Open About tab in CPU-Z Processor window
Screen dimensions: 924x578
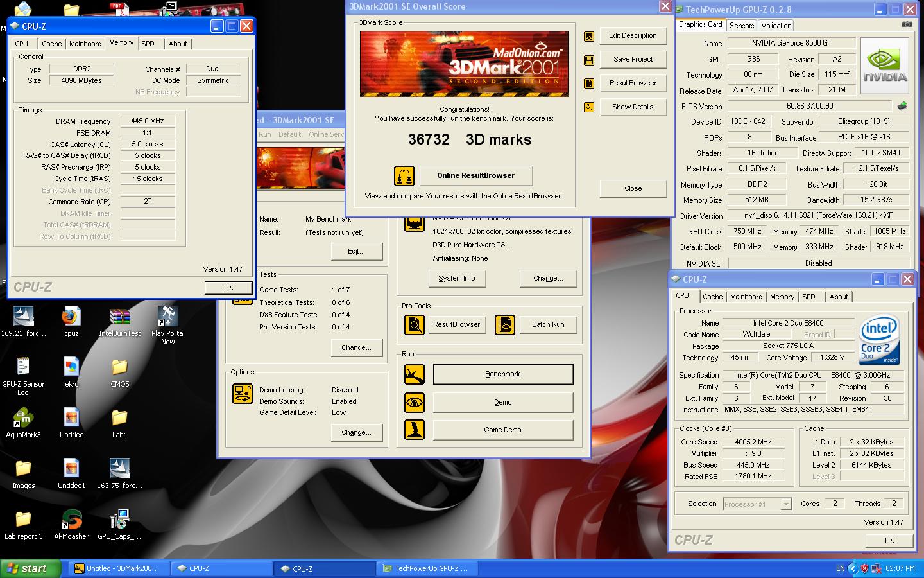click(839, 297)
